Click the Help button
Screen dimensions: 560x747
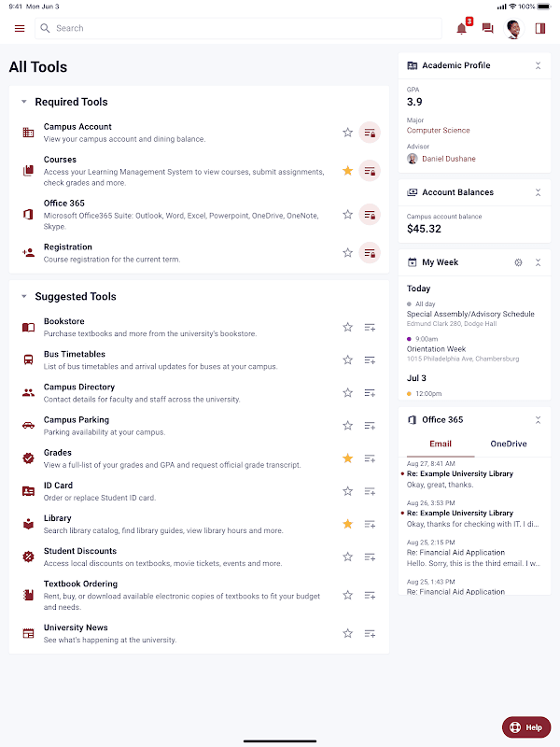coord(526,727)
